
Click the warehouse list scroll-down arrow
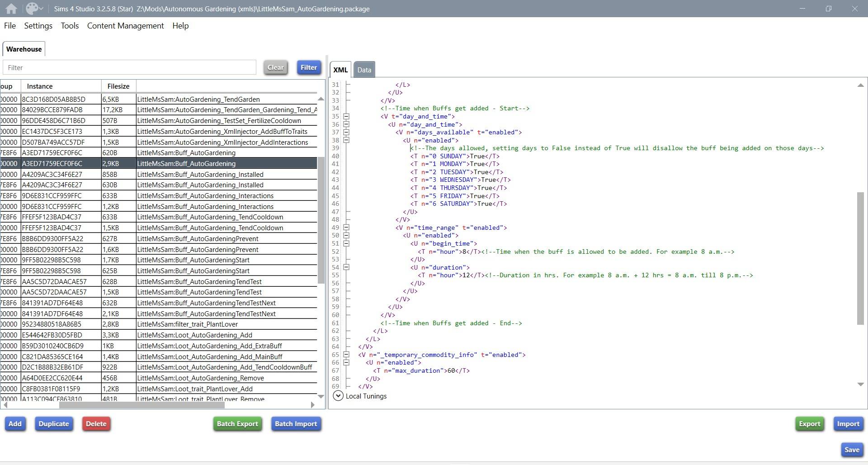point(321,397)
